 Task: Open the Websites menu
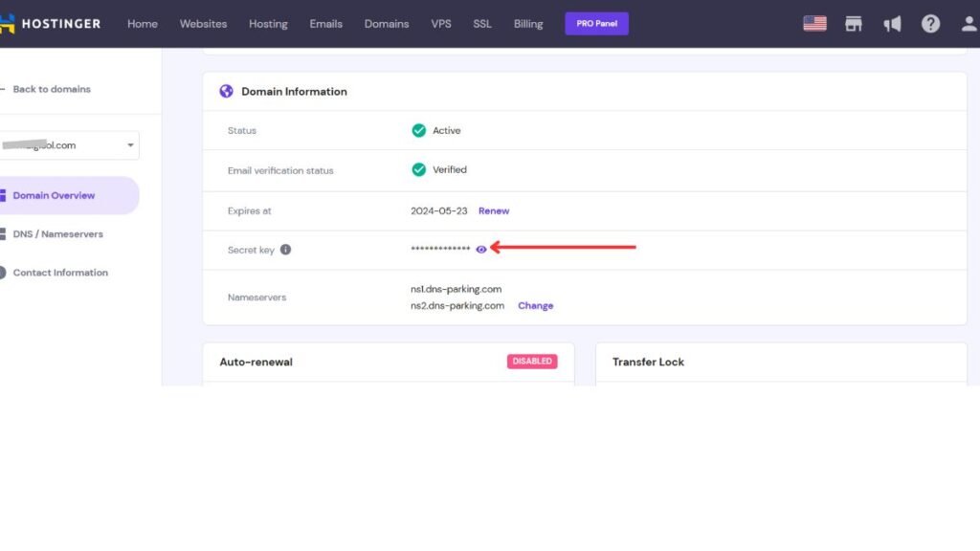[203, 24]
